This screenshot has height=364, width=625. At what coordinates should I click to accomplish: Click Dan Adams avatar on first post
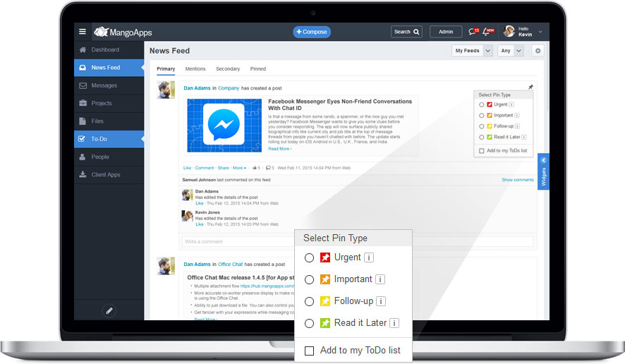coord(166,90)
